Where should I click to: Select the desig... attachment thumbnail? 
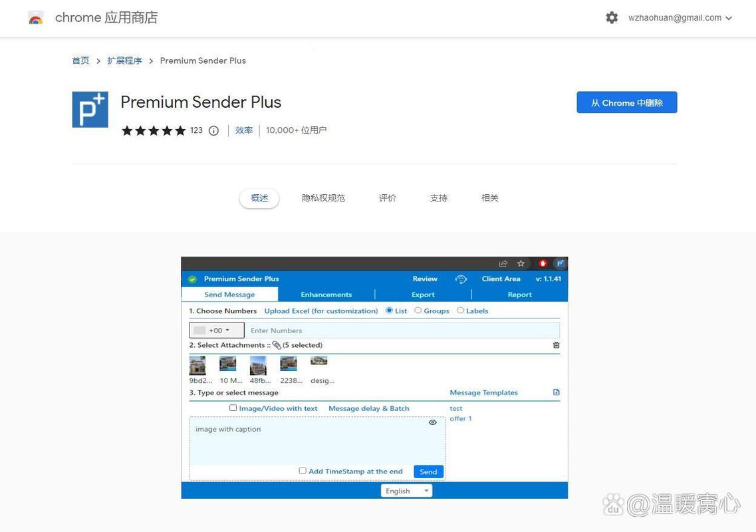(x=318, y=360)
